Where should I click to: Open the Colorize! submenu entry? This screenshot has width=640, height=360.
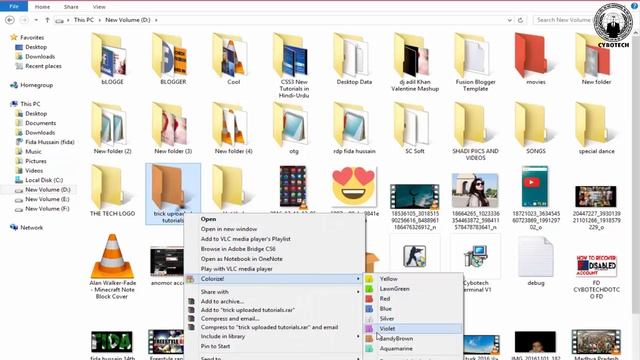(274, 279)
